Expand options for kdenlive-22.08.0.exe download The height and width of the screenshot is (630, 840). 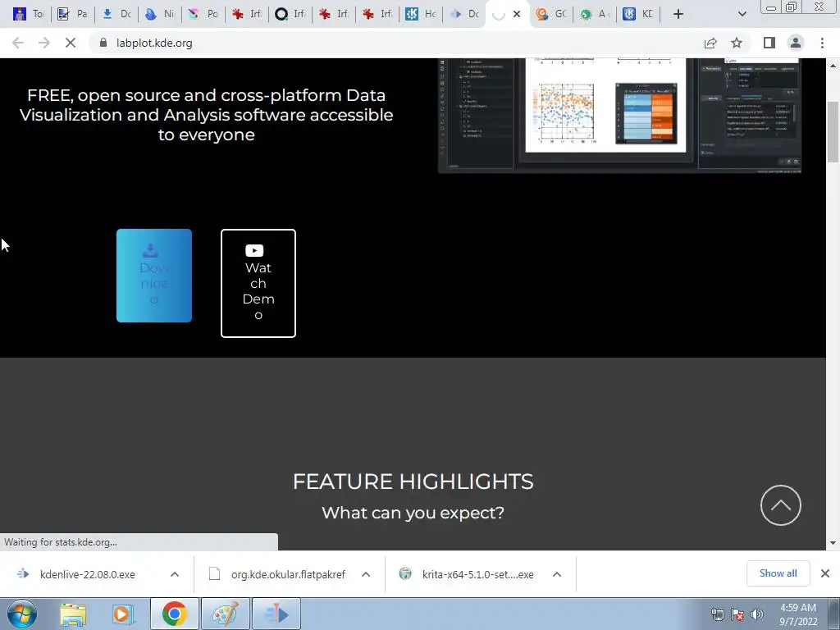tap(174, 574)
